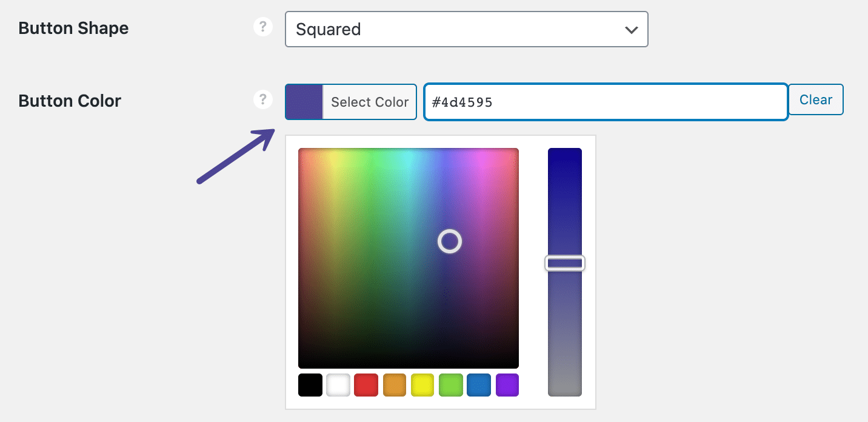The width and height of the screenshot is (868, 422).
Task: Select the white preset color swatch
Action: (x=338, y=384)
